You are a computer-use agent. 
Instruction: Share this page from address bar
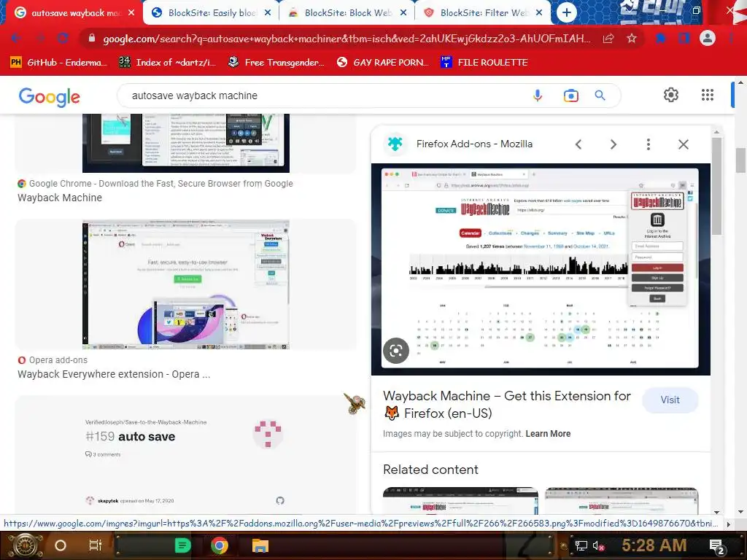pos(608,38)
